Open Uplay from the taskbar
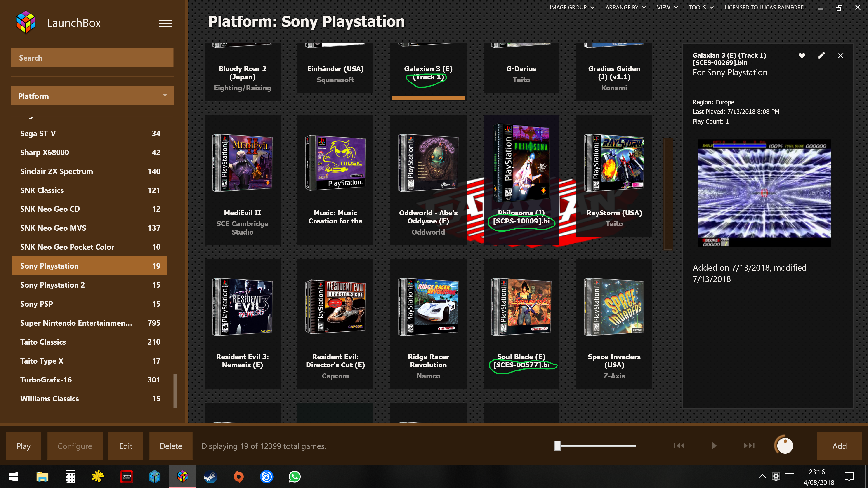This screenshot has height=488, width=868. click(266, 476)
